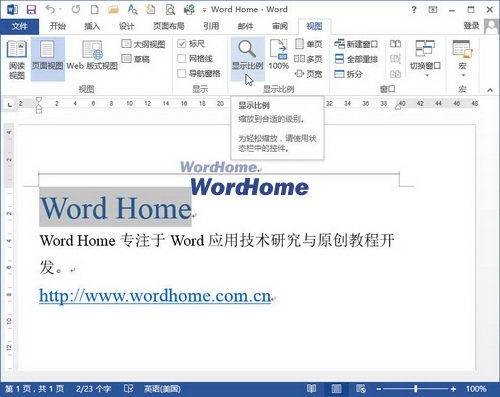Open the Insert (插入) tab

click(x=92, y=26)
